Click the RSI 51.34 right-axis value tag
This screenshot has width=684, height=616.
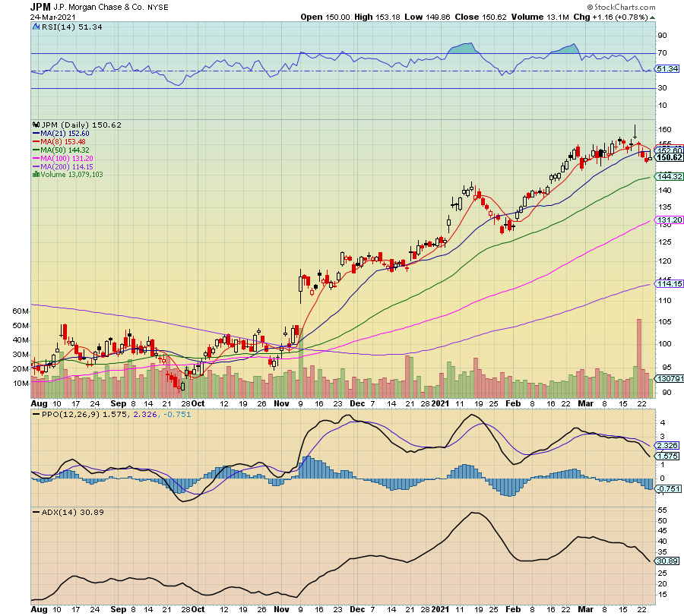667,69
